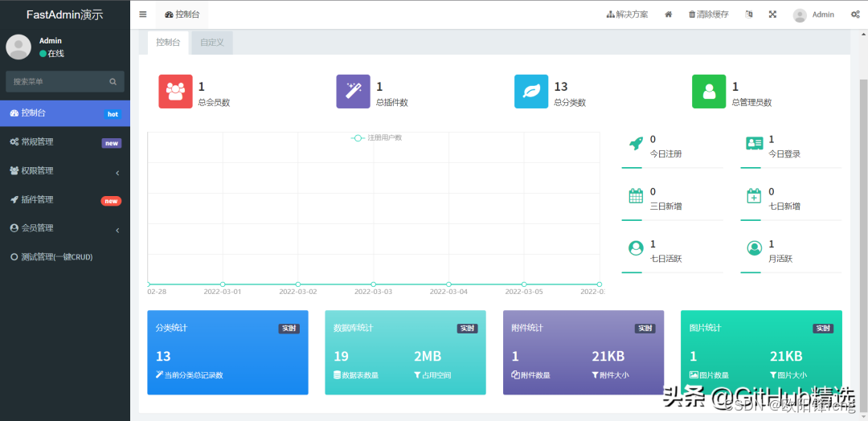The height and width of the screenshot is (421, 868).
Task: Click the green 总管理员数 user icon
Action: tap(709, 92)
